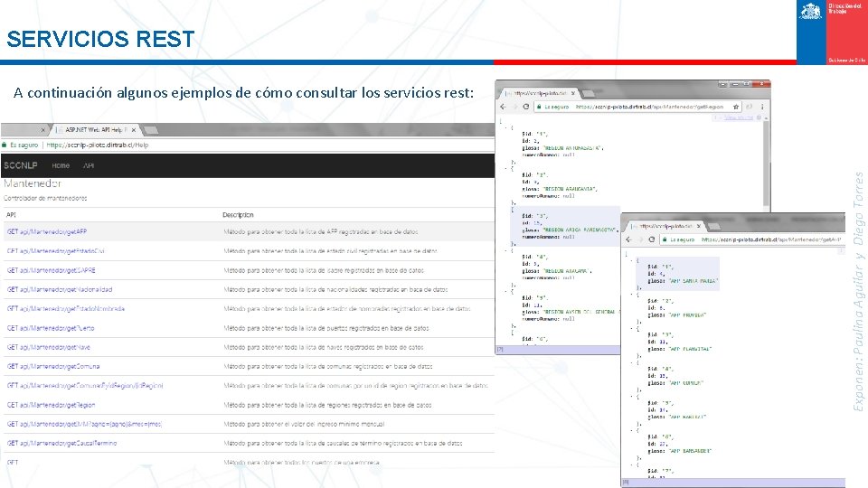The width and height of the screenshot is (868, 488).
Task: Click vertical scrollbar in getRegion window
Action: (767, 164)
